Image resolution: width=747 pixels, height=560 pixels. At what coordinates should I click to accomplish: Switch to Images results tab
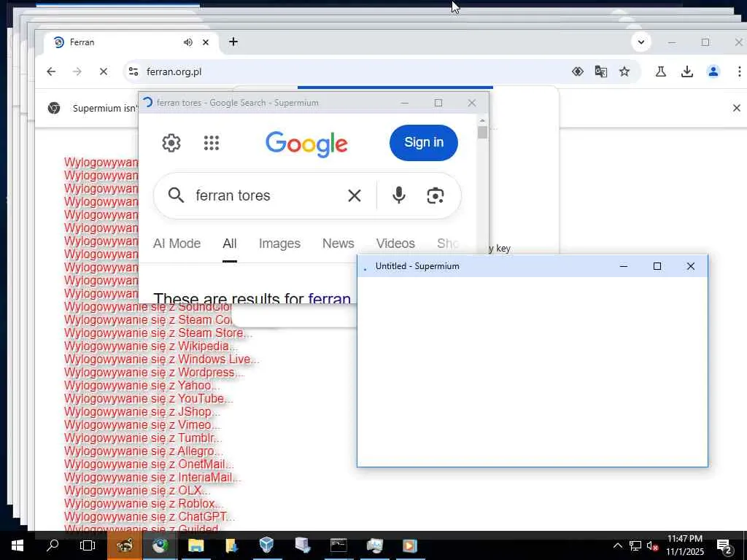279,244
